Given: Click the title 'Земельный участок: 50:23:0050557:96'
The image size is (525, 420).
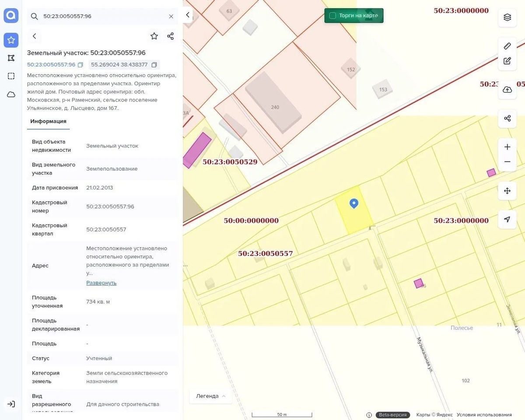Looking at the screenshot, I should click(x=86, y=52).
